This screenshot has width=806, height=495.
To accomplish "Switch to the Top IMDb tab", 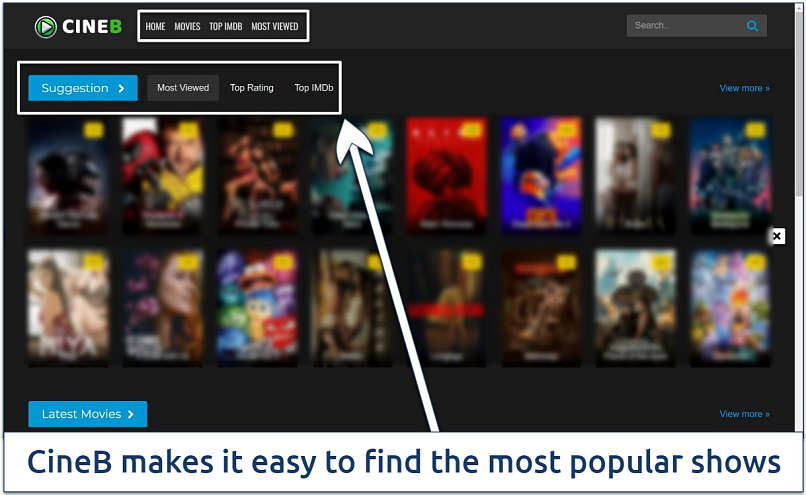I will [x=314, y=88].
